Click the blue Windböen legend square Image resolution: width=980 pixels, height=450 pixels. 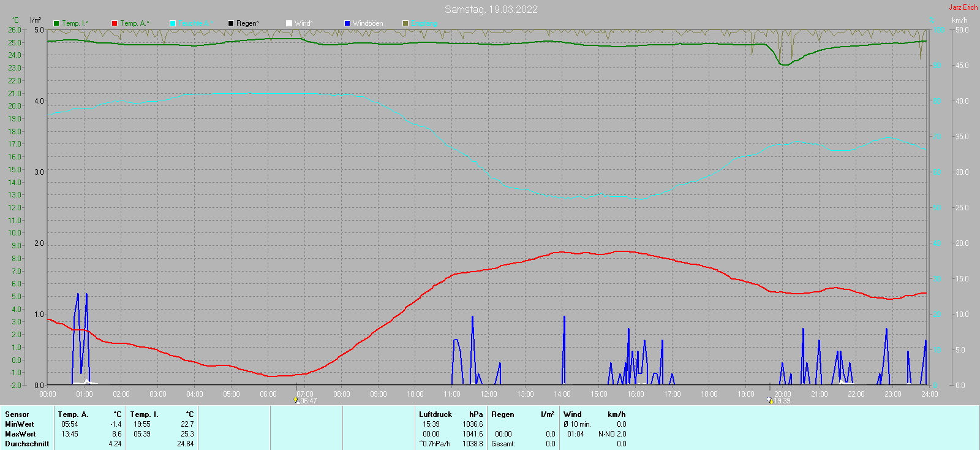pos(347,23)
